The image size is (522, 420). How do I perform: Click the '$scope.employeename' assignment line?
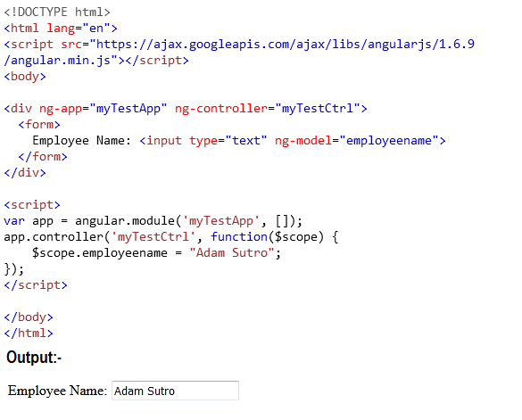pos(157,253)
